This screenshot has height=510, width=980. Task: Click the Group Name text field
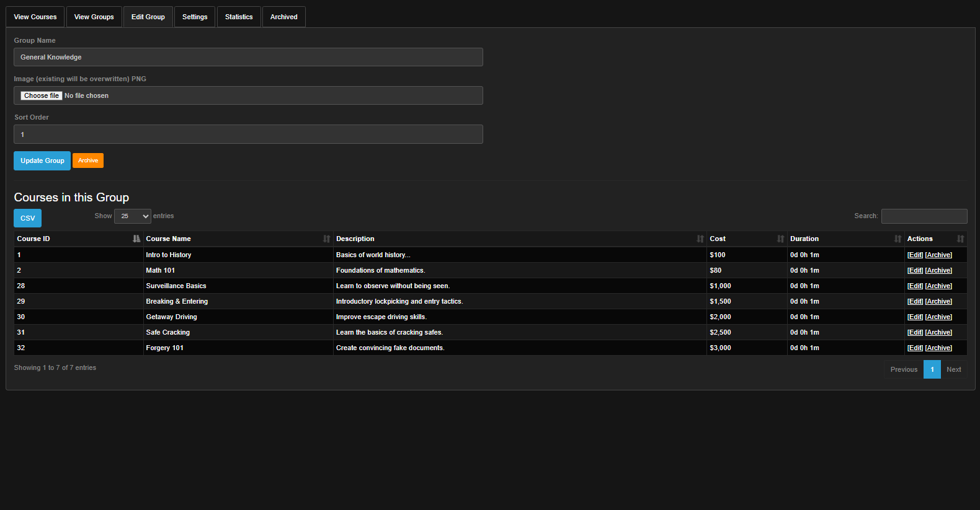pos(248,57)
